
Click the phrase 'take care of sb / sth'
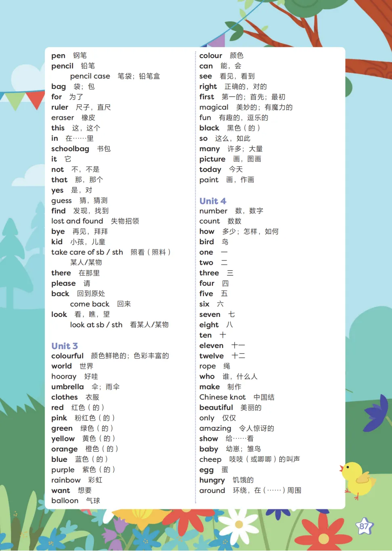click(x=87, y=252)
